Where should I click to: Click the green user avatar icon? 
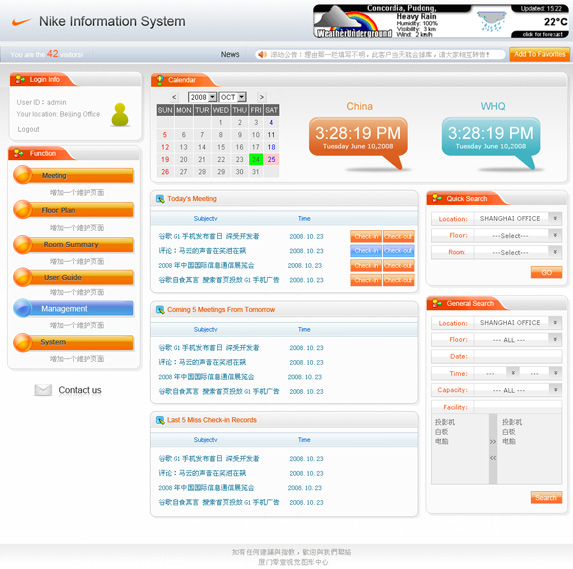coord(119,115)
